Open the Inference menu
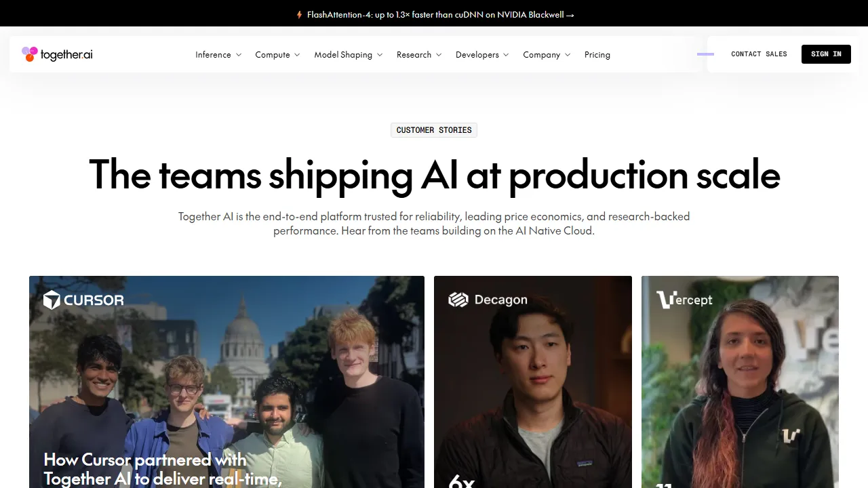 213,55
